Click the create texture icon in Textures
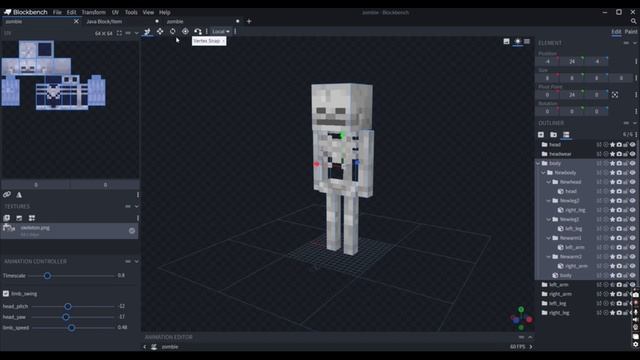This screenshot has height=360, width=640. tap(19, 218)
